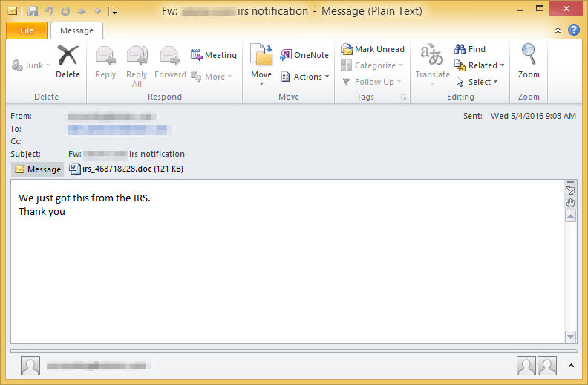Send message to OneNote
This screenshot has width=588, height=385.
[x=304, y=55]
